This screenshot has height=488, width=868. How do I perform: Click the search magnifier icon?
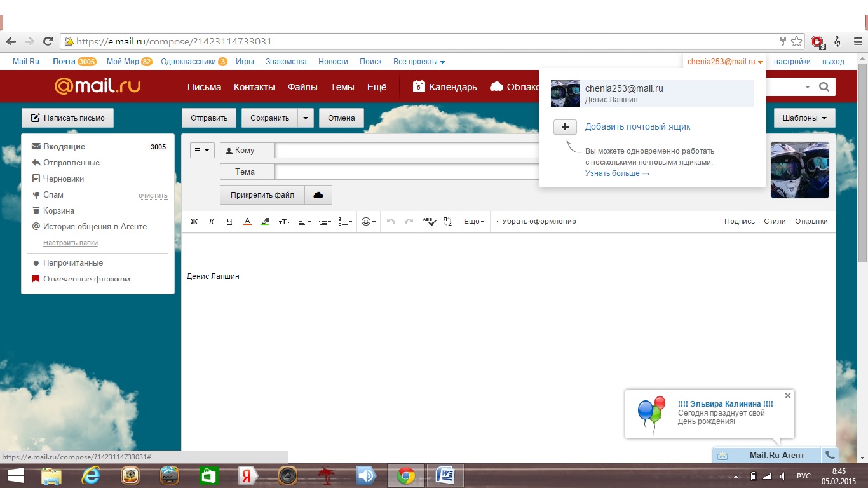(x=824, y=87)
